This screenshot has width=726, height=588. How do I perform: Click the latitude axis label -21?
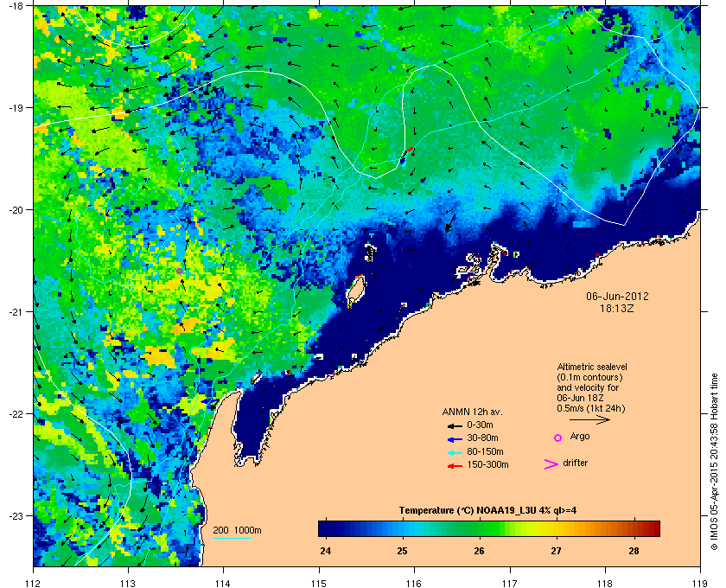(16, 312)
